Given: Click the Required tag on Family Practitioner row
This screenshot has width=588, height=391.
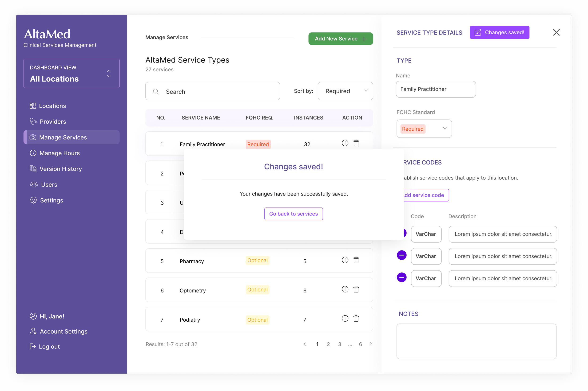Looking at the screenshot, I should (258, 144).
